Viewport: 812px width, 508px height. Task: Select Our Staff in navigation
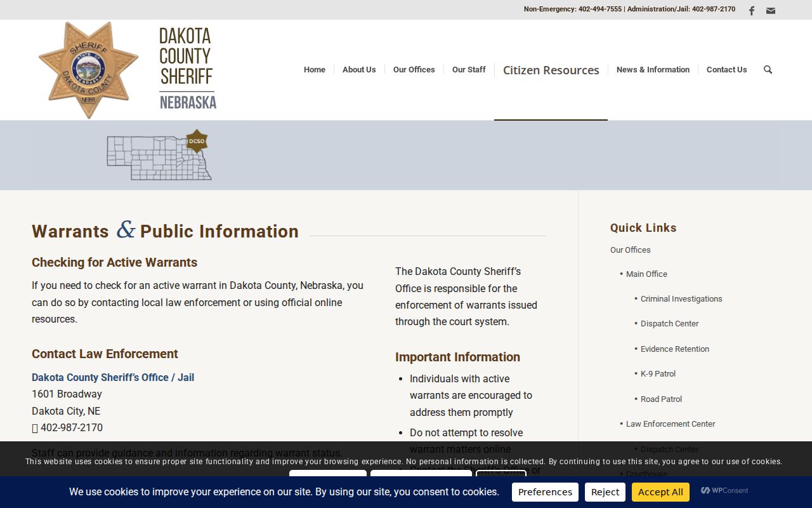[469, 70]
